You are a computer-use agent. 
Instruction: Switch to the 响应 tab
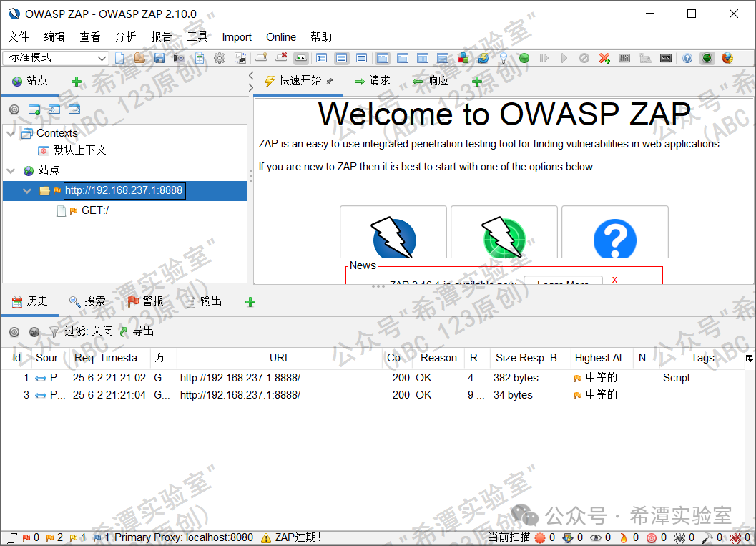tap(430, 81)
